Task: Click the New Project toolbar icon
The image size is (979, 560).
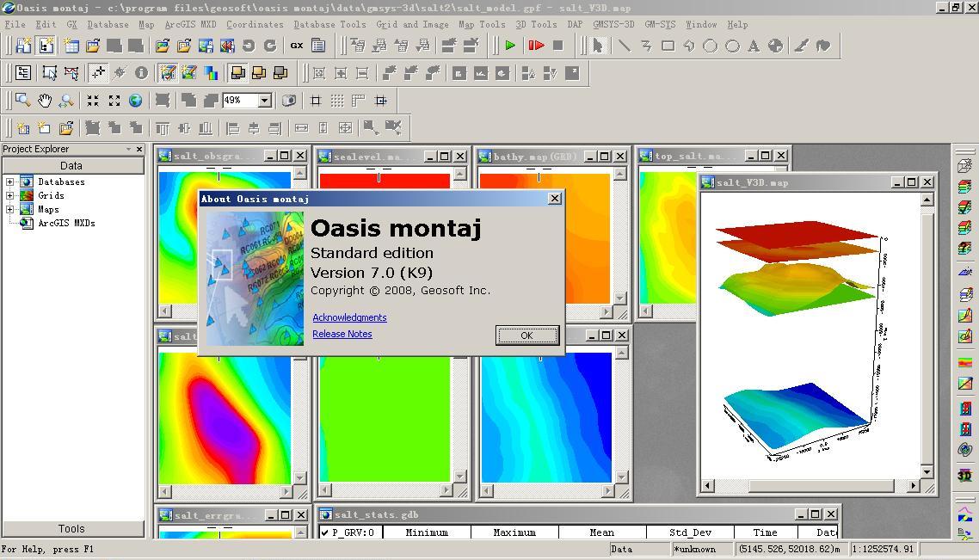Action: click(x=24, y=46)
